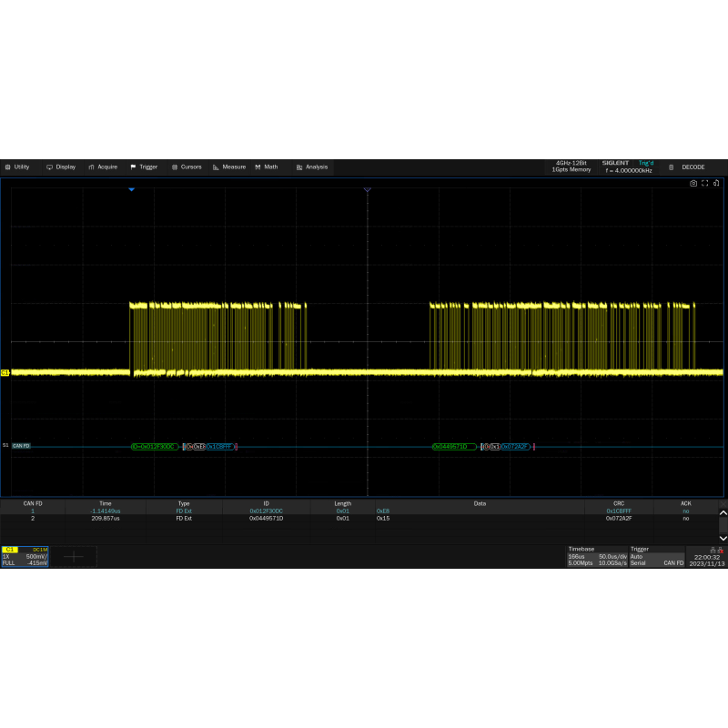Take a screenshot with the camera icon
The image size is (728, 728).
tap(693, 183)
